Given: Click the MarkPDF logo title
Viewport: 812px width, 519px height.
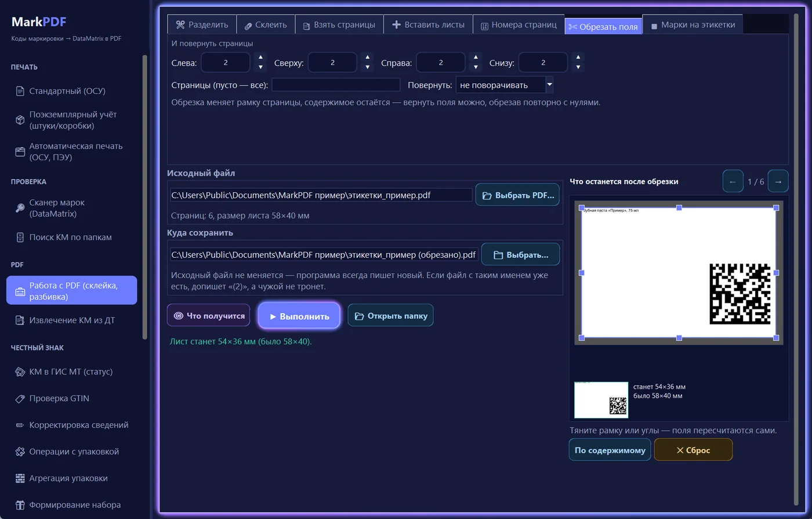Looking at the screenshot, I should tap(39, 22).
